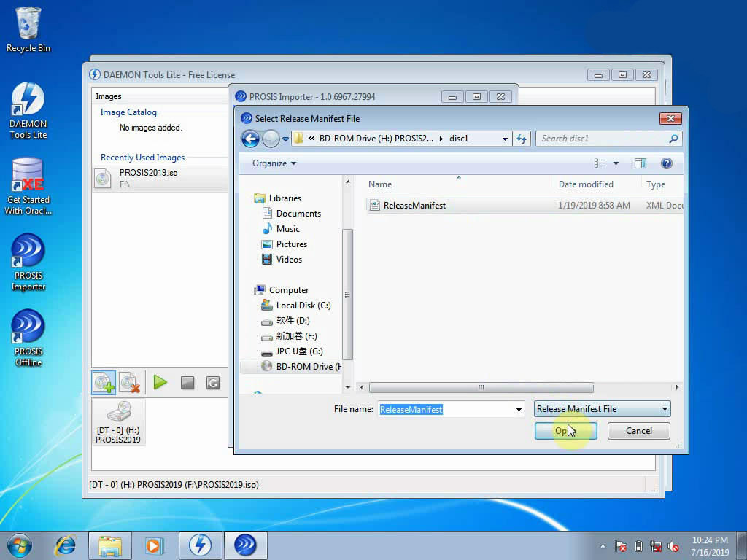Select Documents under Libraries

pyautogui.click(x=298, y=214)
